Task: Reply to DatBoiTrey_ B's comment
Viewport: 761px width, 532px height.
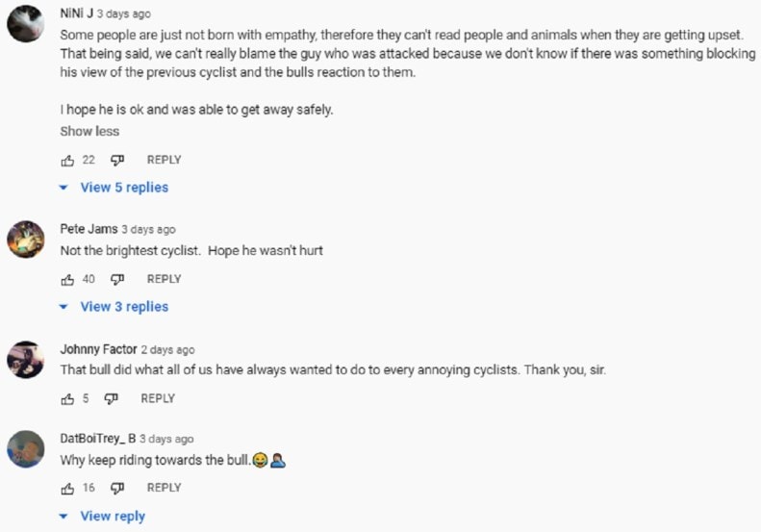Action: click(x=165, y=488)
